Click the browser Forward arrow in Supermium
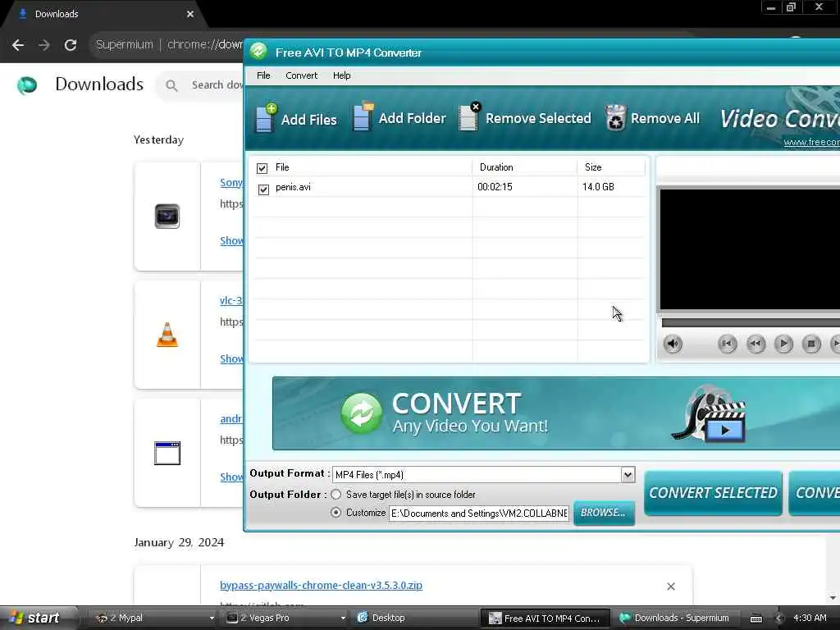Viewport: 840px width, 630px height. pos(44,45)
